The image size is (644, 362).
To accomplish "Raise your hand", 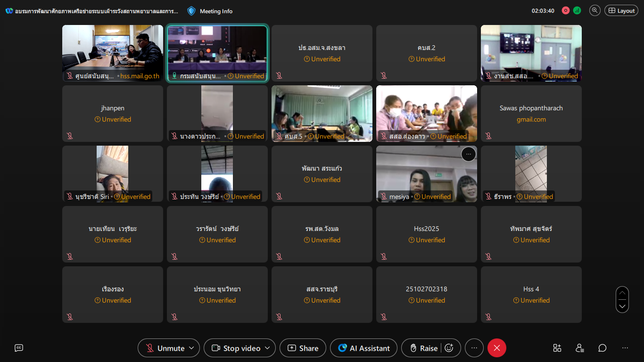I will (423, 348).
